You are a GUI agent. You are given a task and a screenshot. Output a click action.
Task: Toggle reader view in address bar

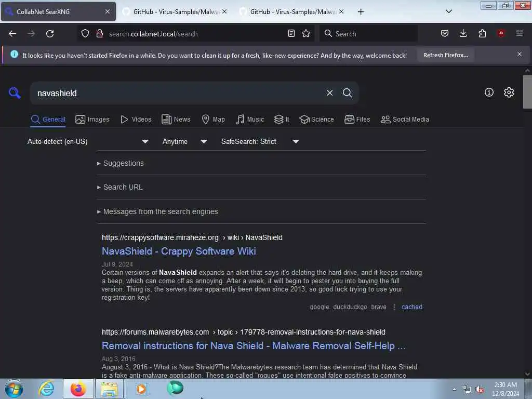[x=291, y=34]
